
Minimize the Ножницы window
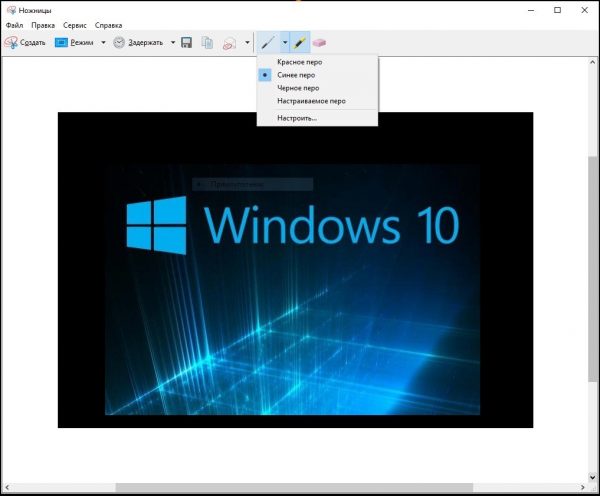(531, 10)
